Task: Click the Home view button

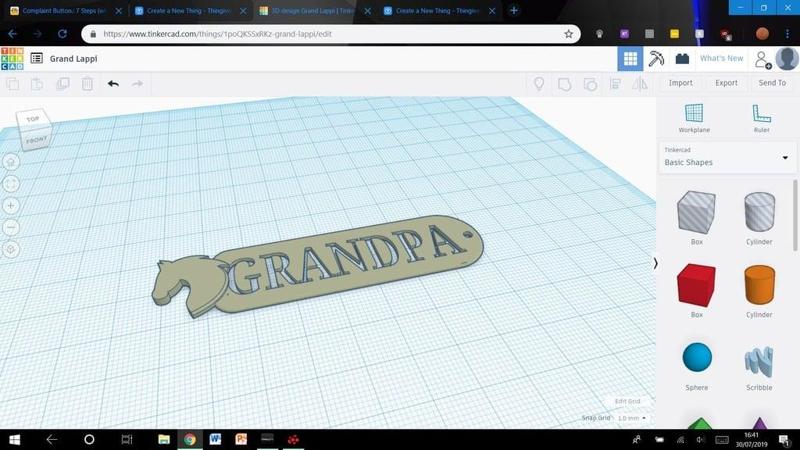Action: pos(11,162)
